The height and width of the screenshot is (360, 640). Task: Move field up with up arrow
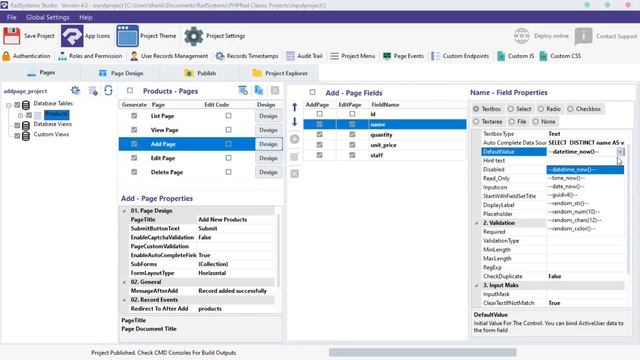tap(294, 107)
